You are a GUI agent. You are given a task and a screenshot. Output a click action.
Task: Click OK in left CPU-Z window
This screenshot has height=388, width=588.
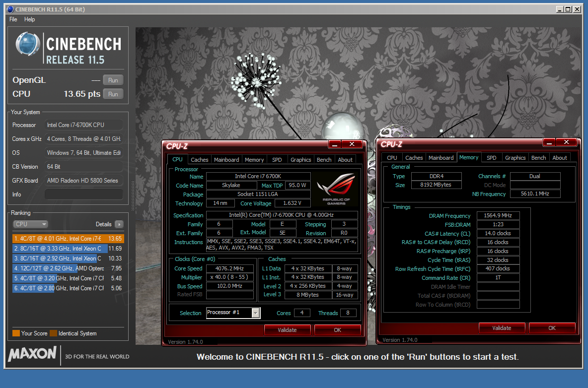point(338,330)
